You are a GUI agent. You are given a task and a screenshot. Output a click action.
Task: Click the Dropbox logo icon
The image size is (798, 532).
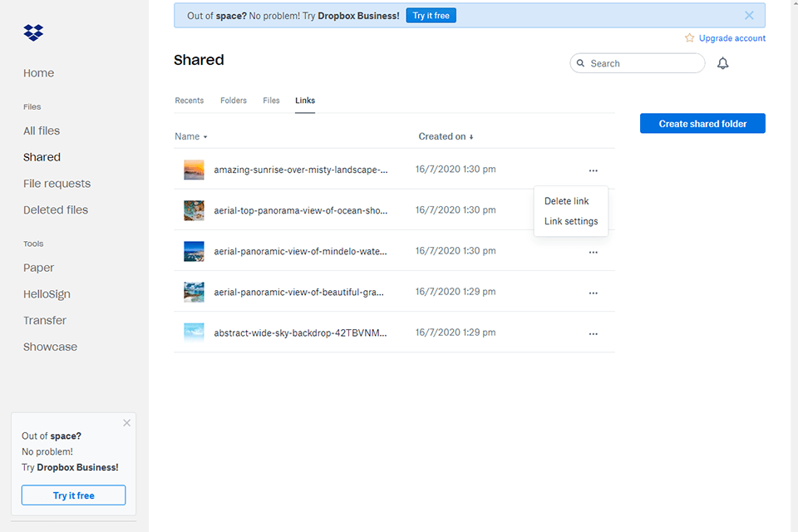click(x=33, y=32)
